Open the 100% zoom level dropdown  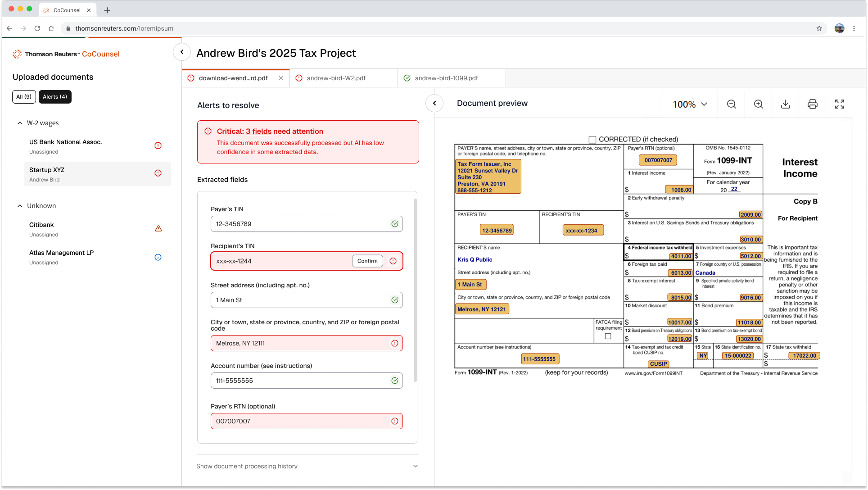click(689, 104)
